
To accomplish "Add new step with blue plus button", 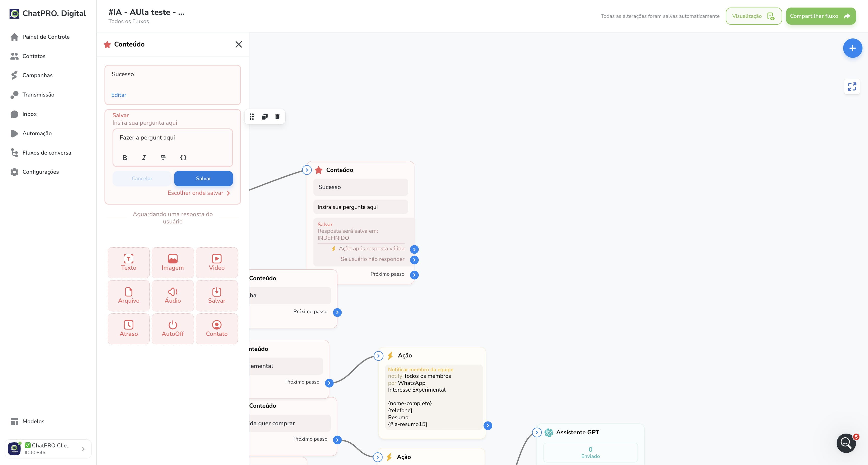I will coord(852,48).
